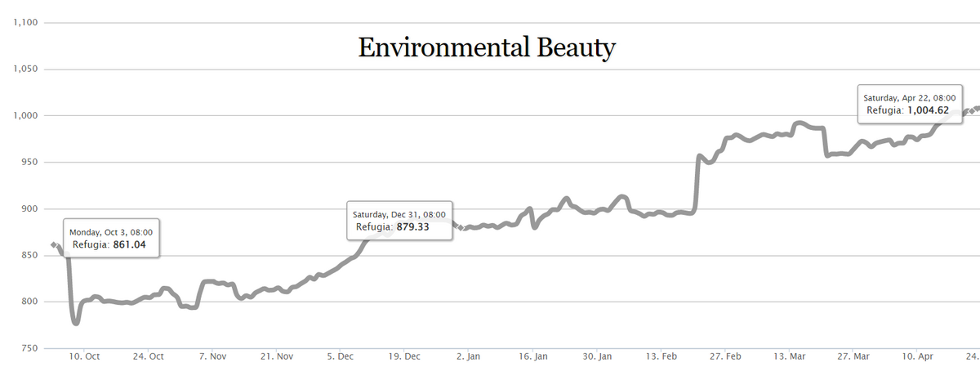Viewport: 980px width, 367px height.
Task: Click the 850 y-axis label
Action: point(30,256)
